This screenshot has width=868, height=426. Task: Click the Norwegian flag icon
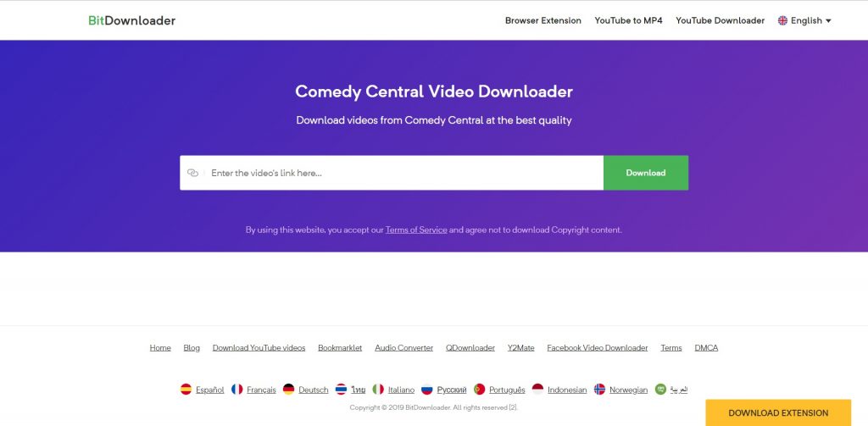coord(599,390)
